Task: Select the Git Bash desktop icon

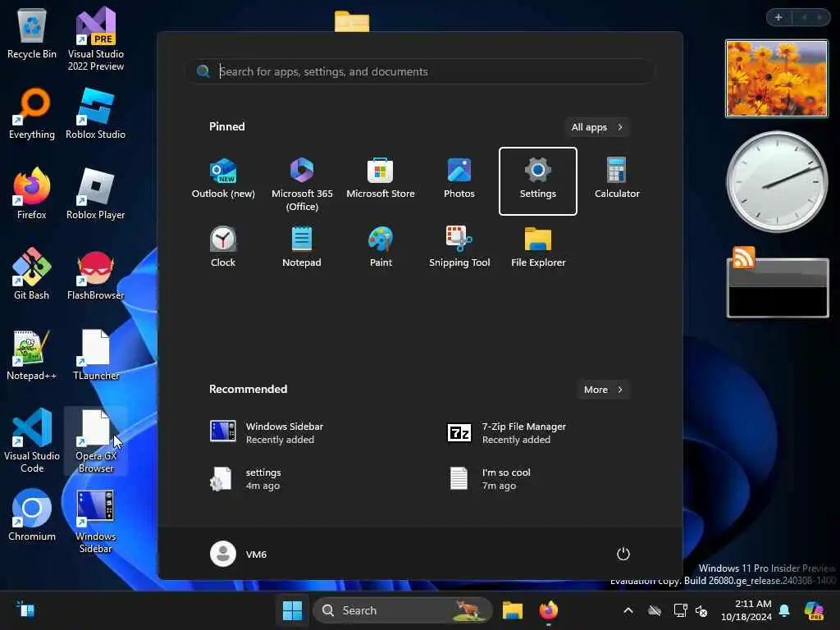Action: [x=32, y=274]
